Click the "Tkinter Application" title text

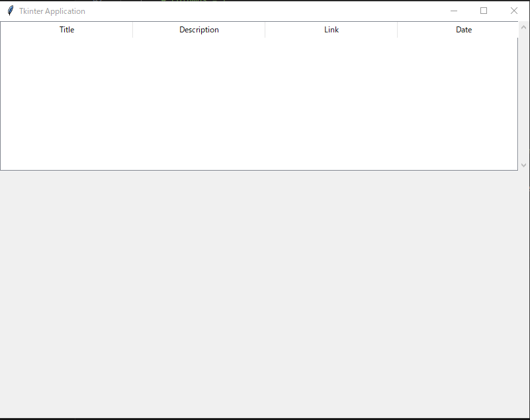tap(52, 11)
